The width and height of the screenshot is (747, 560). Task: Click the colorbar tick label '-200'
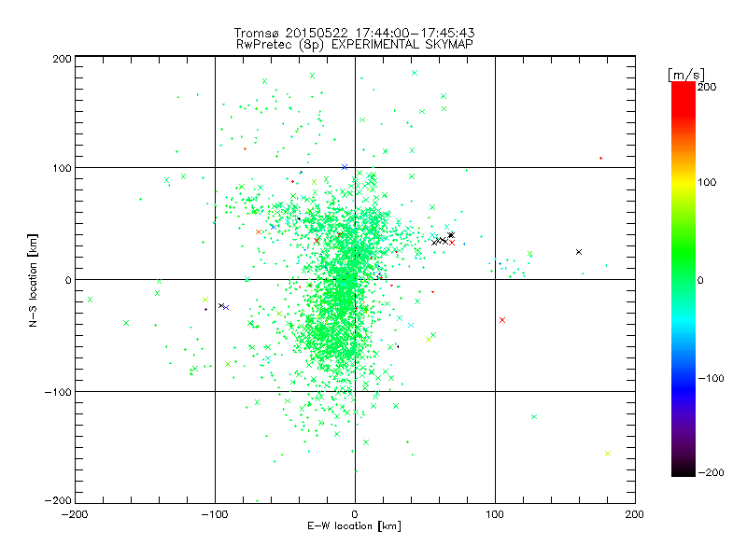coord(711,472)
